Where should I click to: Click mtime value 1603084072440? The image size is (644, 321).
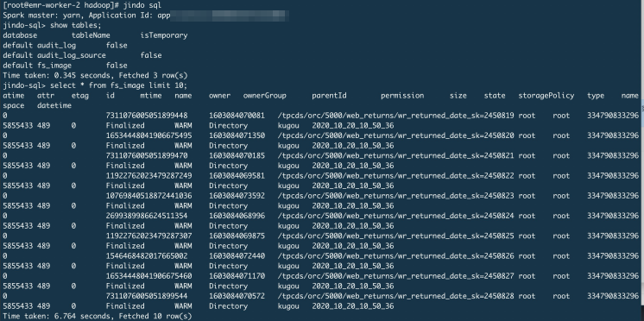tap(237, 256)
